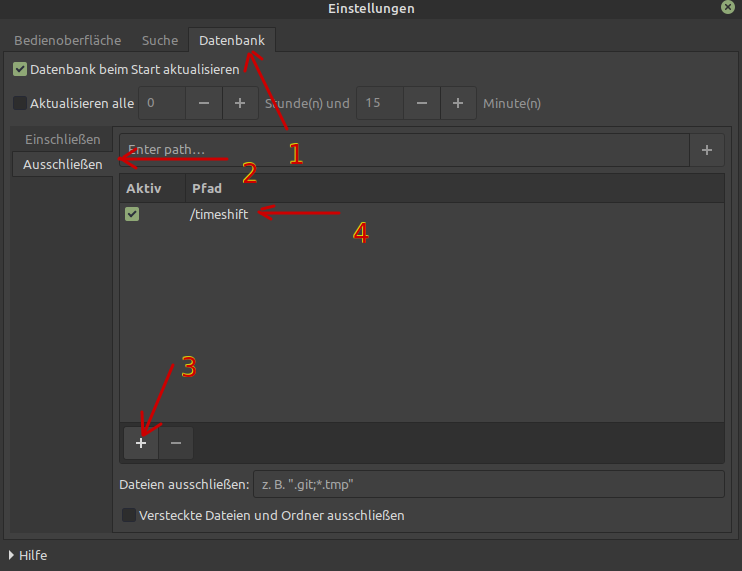The image size is (742, 571).
Task: Expand the Hilfe section
Action: click(x=28, y=555)
